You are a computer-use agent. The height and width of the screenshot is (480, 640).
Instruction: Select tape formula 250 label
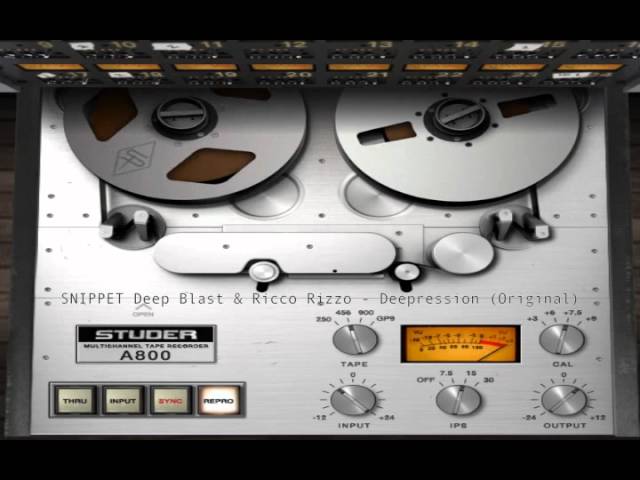(324, 319)
